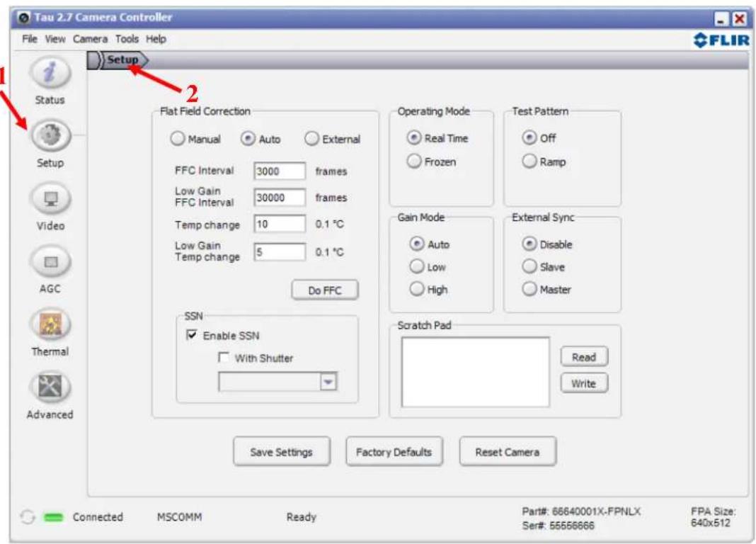This screenshot has height=544, width=756.
Task: Click the FFC Interval field
Action: tap(280, 171)
